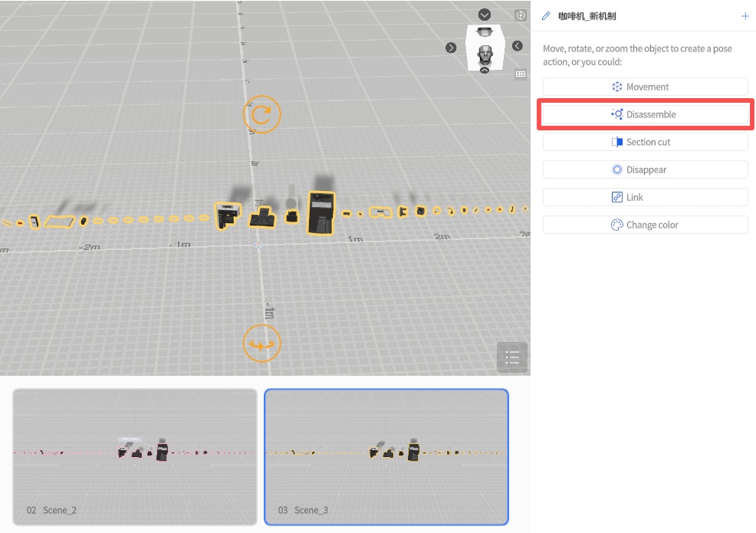
Task: Rotate view with the right chevron left of the cube
Action: pos(452,48)
